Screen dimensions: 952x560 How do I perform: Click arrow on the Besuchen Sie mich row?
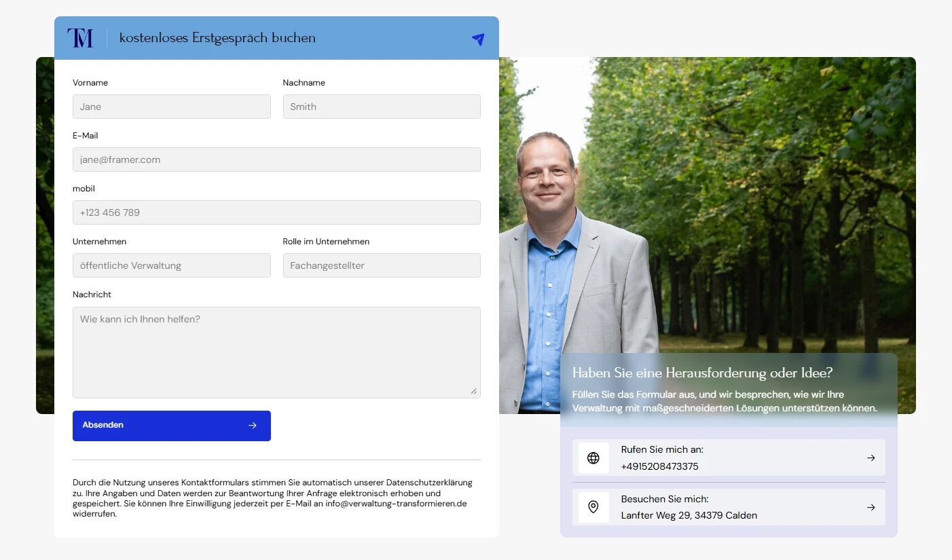(x=871, y=507)
